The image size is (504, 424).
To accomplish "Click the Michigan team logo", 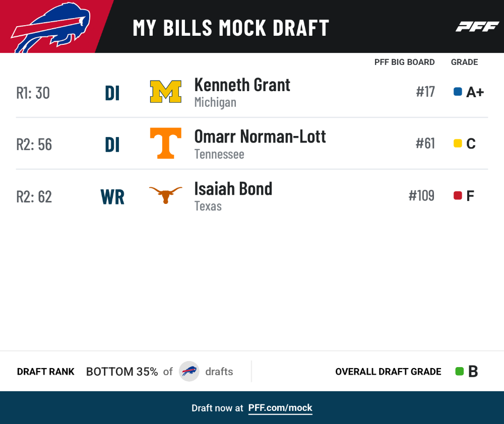I will tap(165, 92).
